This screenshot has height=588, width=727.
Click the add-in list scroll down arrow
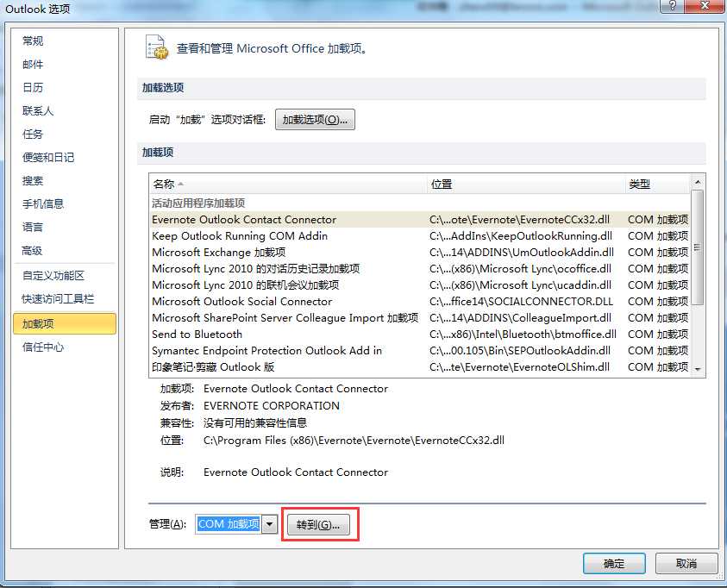698,369
